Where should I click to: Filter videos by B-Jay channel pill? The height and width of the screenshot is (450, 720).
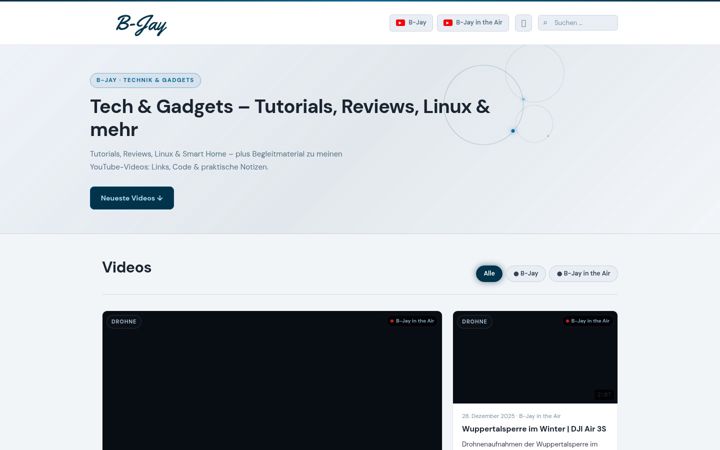click(x=526, y=274)
